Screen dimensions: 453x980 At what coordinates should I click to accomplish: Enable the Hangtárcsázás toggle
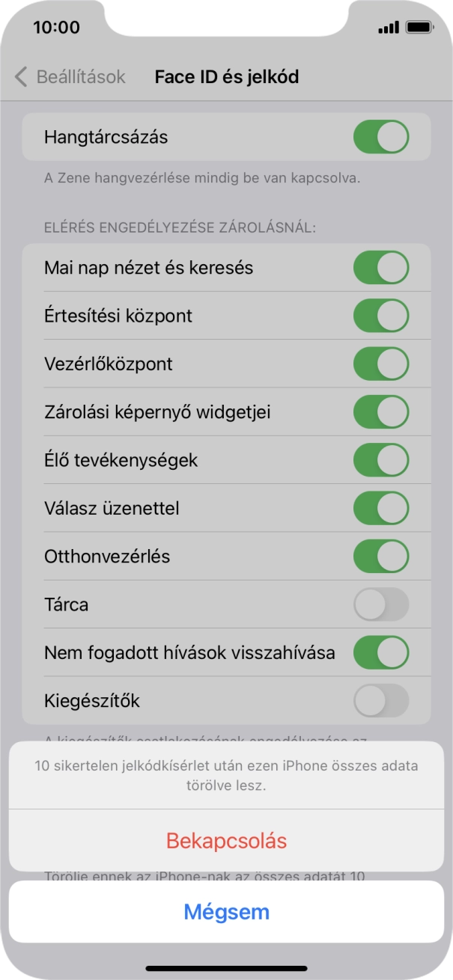pos(383,136)
